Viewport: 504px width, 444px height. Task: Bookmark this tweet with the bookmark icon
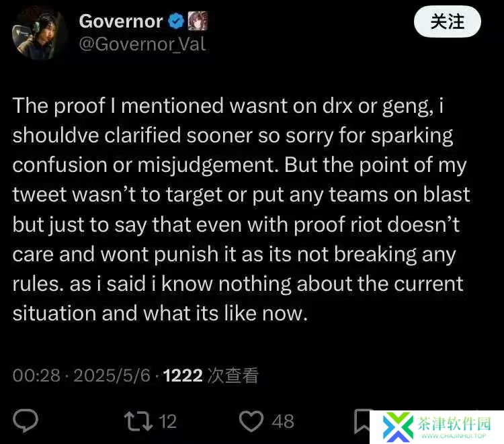362,421
